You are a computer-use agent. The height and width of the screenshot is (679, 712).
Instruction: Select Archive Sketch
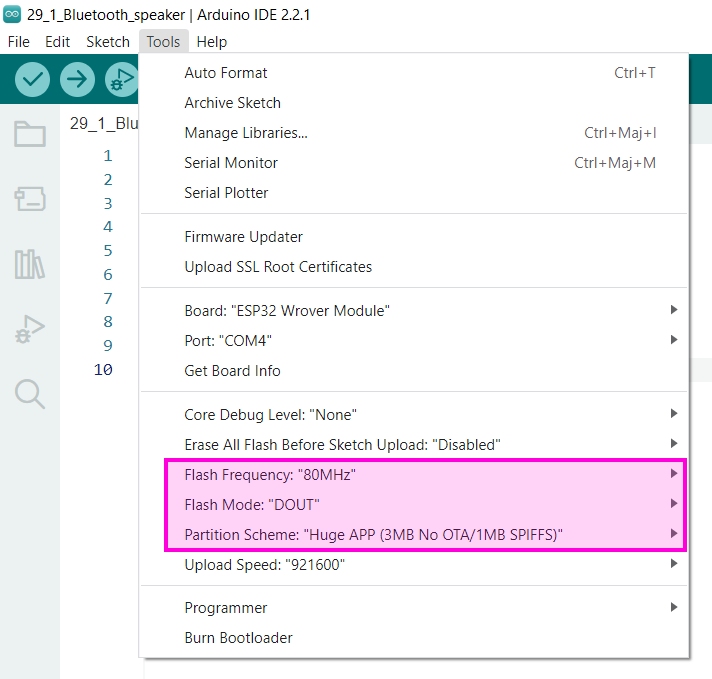tap(414, 103)
